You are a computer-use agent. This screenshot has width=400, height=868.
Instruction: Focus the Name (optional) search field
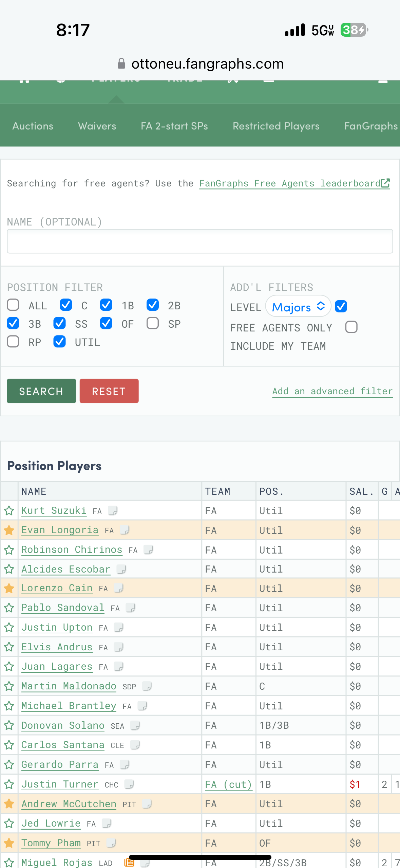[x=200, y=241]
